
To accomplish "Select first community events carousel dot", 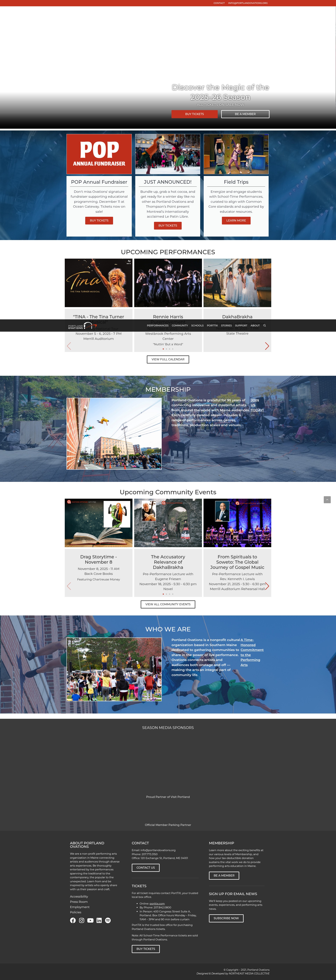I will coord(163,594).
